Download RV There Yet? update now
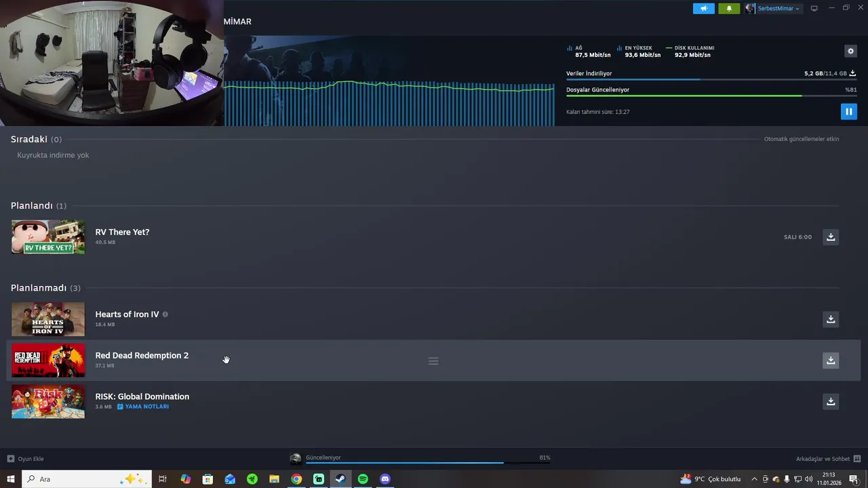 831,237
